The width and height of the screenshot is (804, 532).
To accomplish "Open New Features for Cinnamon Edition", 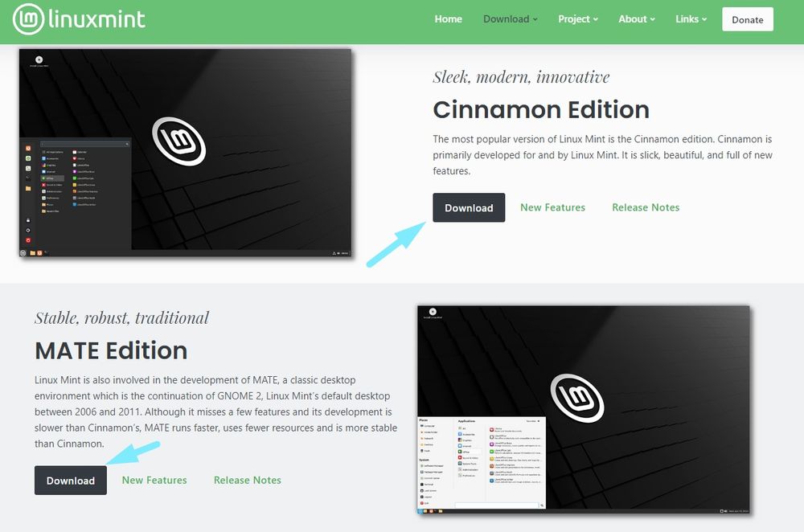I will pyautogui.click(x=552, y=207).
